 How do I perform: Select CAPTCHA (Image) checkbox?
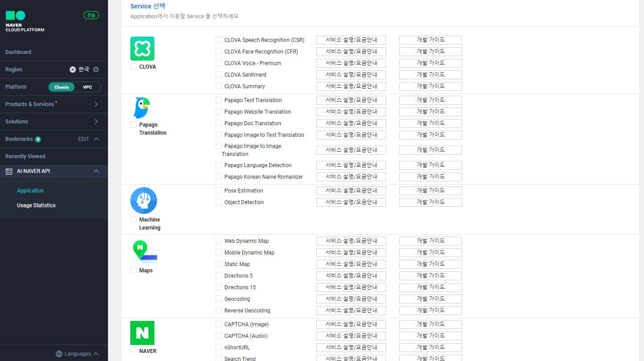pos(219,324)
